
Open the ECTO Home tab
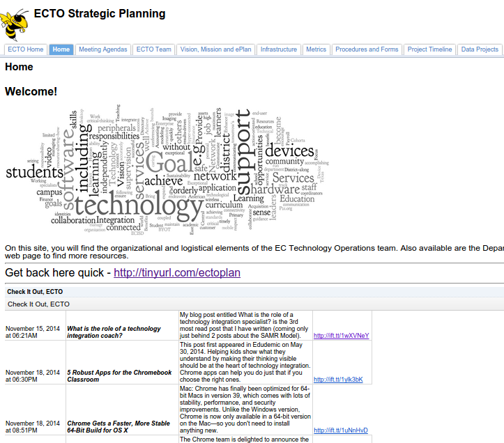[x=26, y=49]
